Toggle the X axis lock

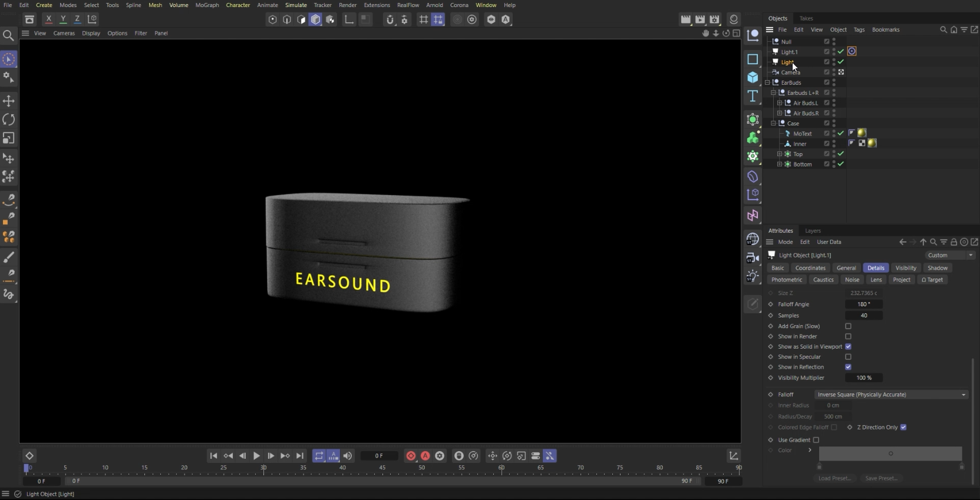49,19
